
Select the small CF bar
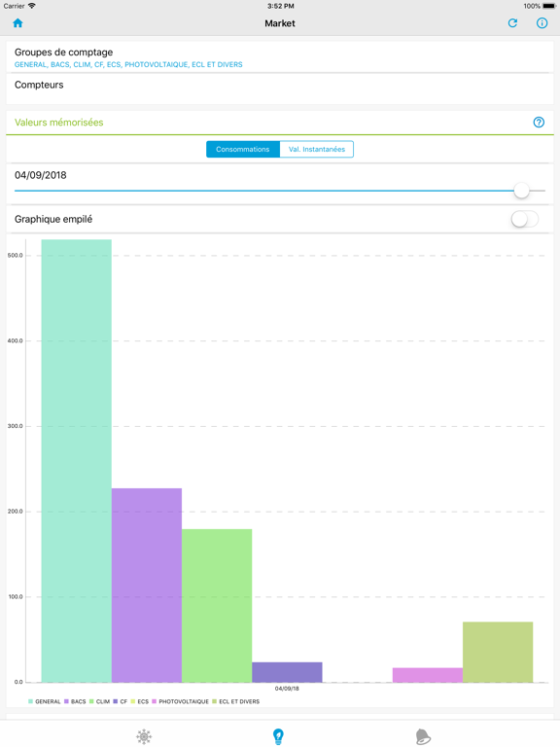click(x=287, y=672)
